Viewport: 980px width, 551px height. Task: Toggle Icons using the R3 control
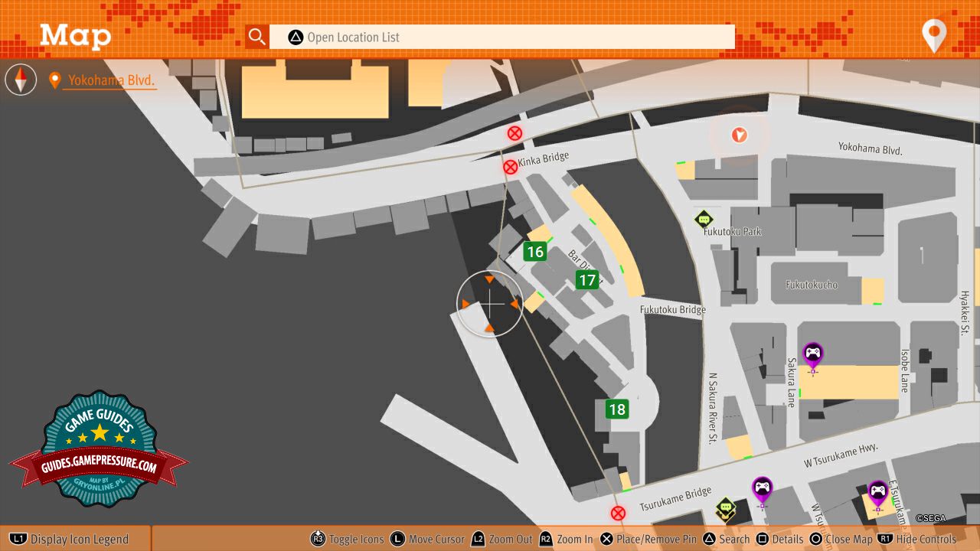pos(348,540)
